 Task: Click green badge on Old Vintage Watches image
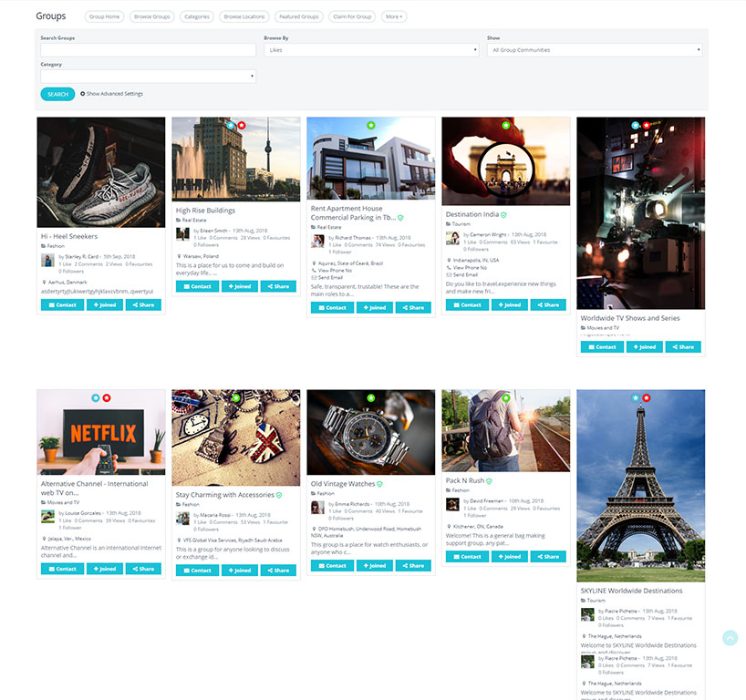coord(371,398)
